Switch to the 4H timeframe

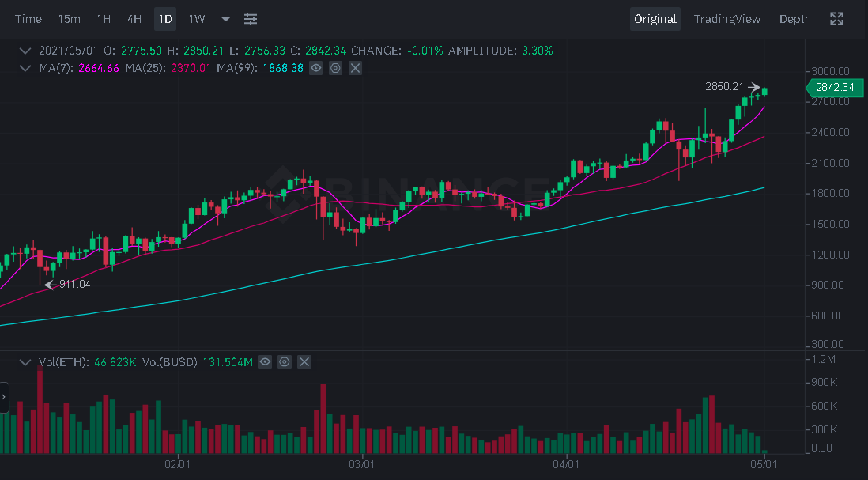(134, 19)
